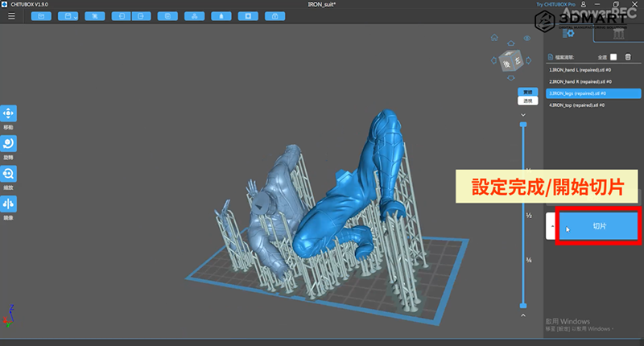Click the Try CHITUBOX Pro link
Screen dimensions: 644x346
557,4
